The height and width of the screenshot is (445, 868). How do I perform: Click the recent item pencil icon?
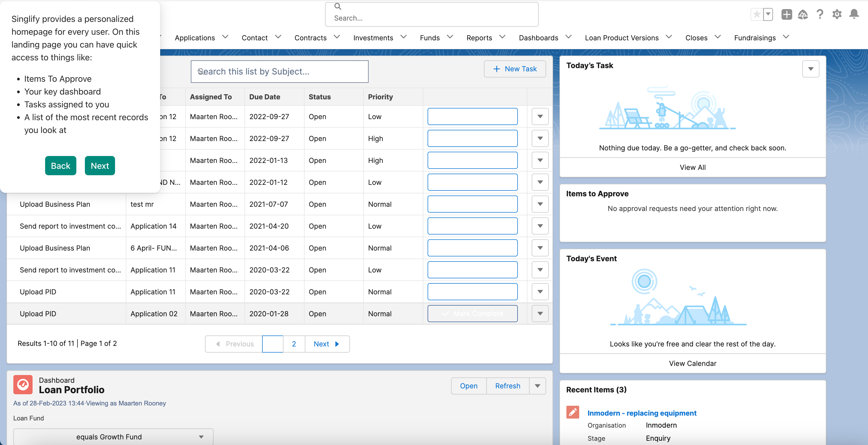coord(573,412)
